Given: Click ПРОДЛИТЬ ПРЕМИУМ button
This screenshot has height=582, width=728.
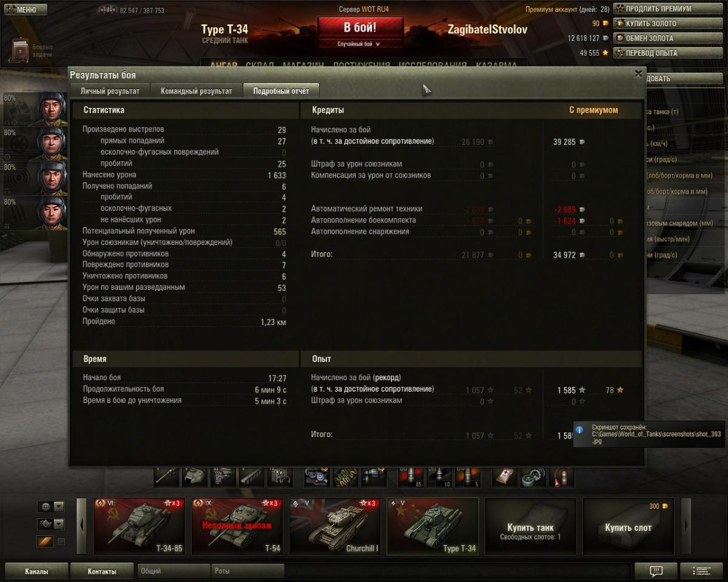Looking at the screenshot, I should (668, 8).
